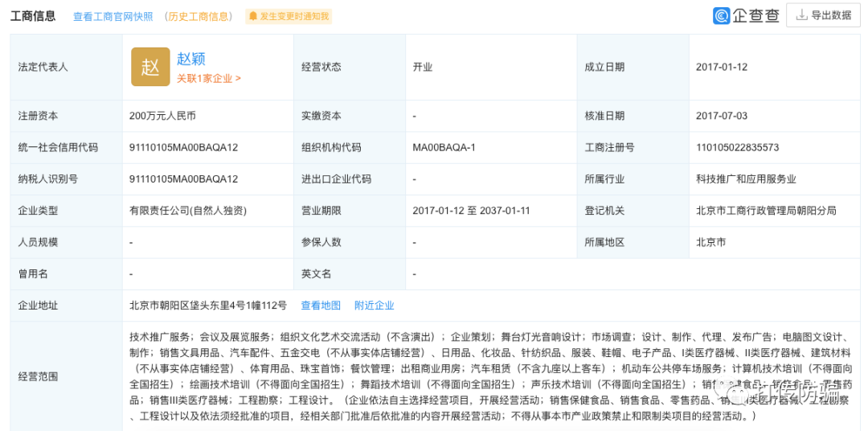868x431 pixels.
Task: Click the address 北京市朝阳区望头东里4号1幢112号
Action: point(207,306)
